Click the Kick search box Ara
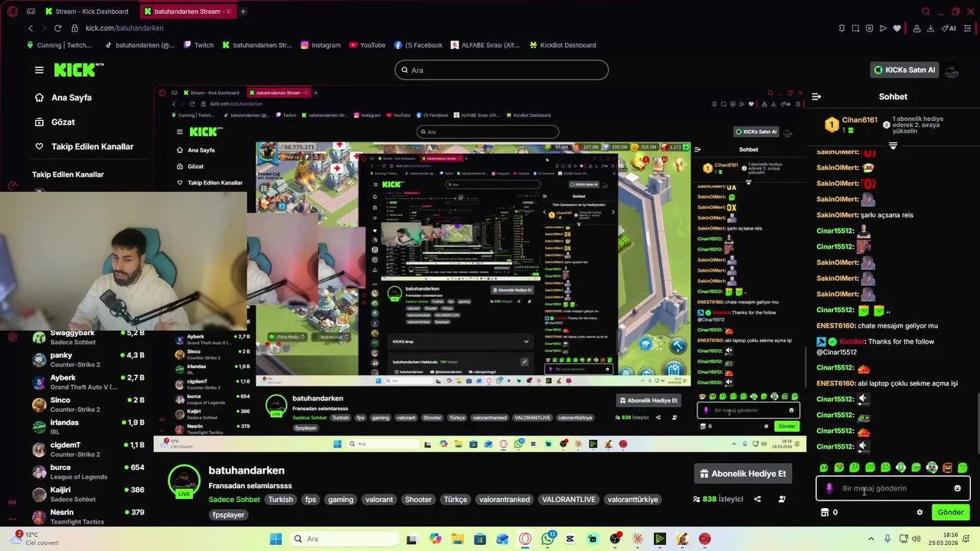Screen dimensions: 980x551 pos(501,70)
